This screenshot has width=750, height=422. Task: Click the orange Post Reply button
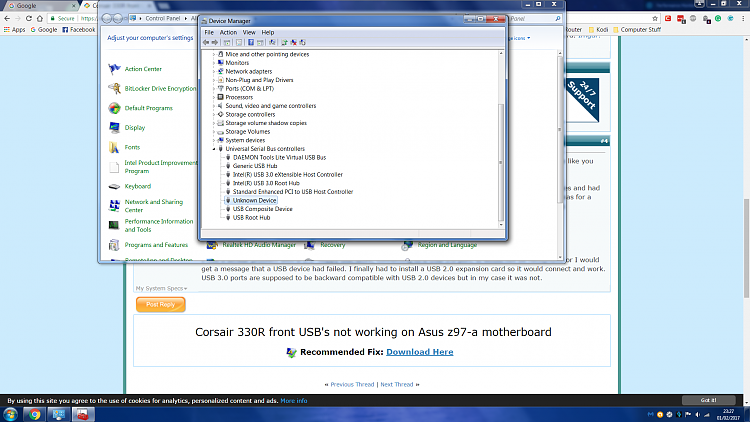point(161,304)
